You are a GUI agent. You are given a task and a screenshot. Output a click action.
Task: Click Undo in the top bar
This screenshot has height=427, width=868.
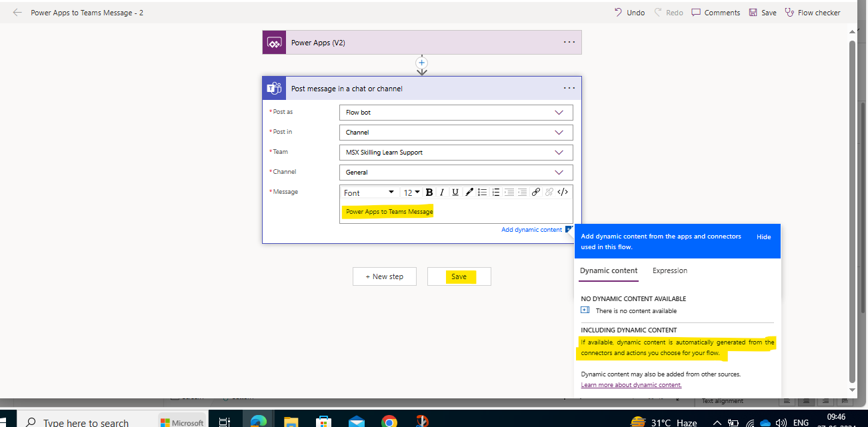(x=629, y=13)
